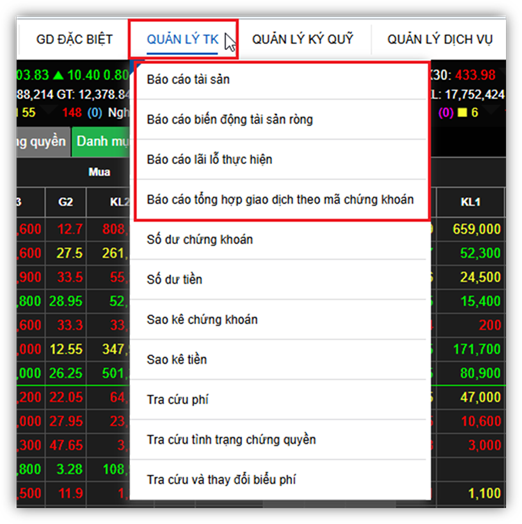Image resolution: width=522 pixels, height=524 pixels.
Task: Click the red index value 433.98
Action: (475, 75)
